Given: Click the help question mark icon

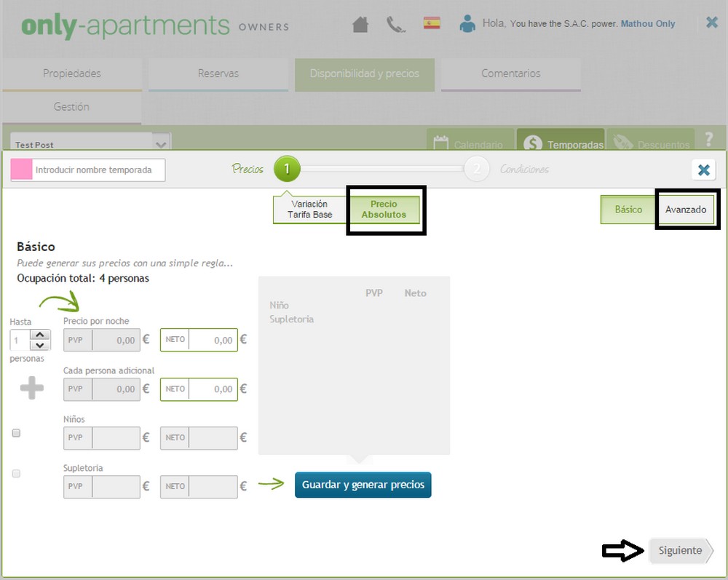Looking at the screenshot, I should coord(709,139).
